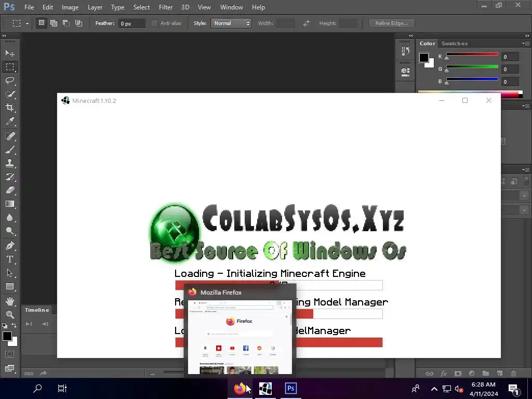
Task: Select the Eraser tool
Action: [10, 190]
